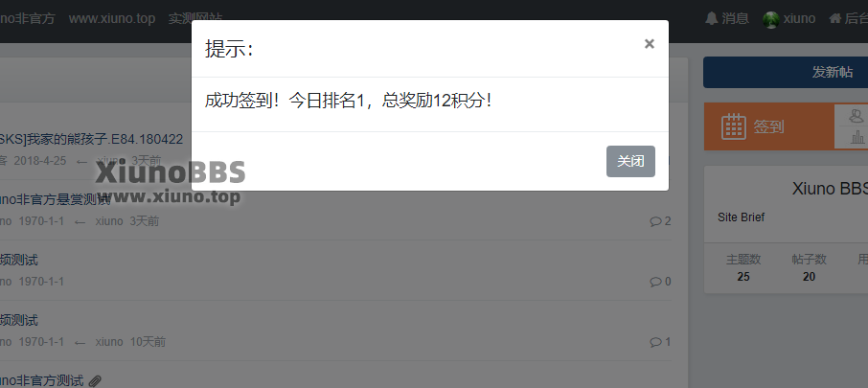Click the 关闭 button in the dialog
Screen dimensions: 868x388
click(x=630, y=162)
